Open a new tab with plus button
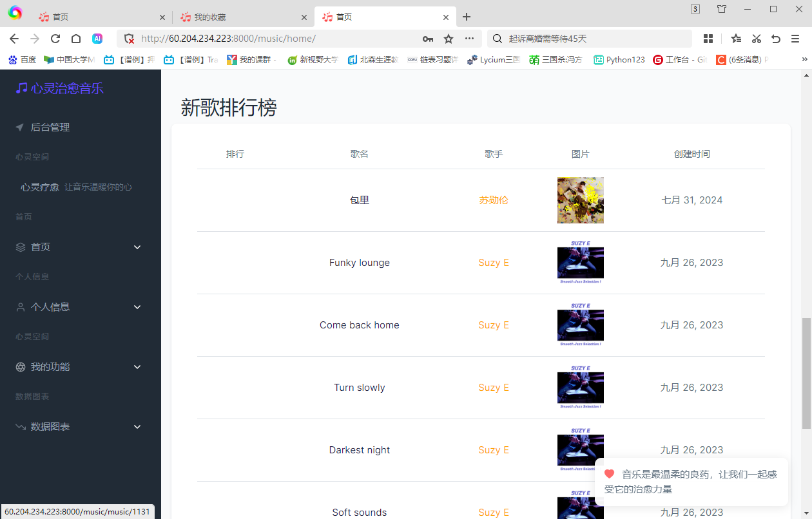Screen dimensions: 812x519 [467, 17]
